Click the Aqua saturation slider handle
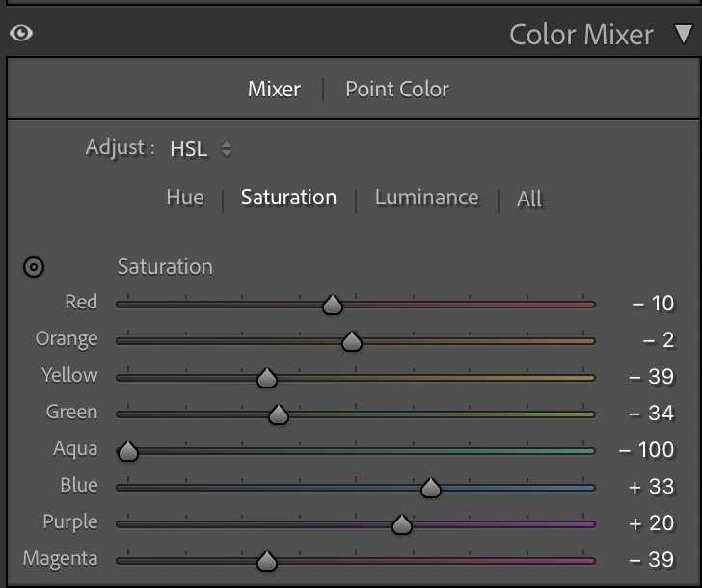Image resolution: width=702 pixels, height=588 pixels. [x=128, y=451]
